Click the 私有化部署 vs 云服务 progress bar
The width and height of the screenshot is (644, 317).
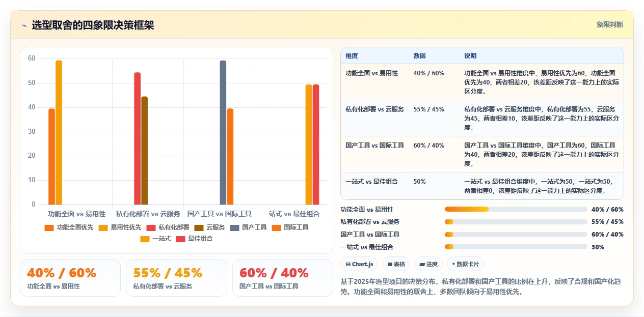coord(516,222)
